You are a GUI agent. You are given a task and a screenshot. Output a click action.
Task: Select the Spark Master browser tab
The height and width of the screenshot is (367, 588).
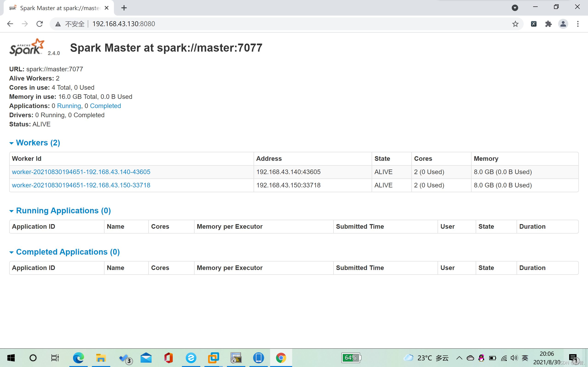pos(59,8)
